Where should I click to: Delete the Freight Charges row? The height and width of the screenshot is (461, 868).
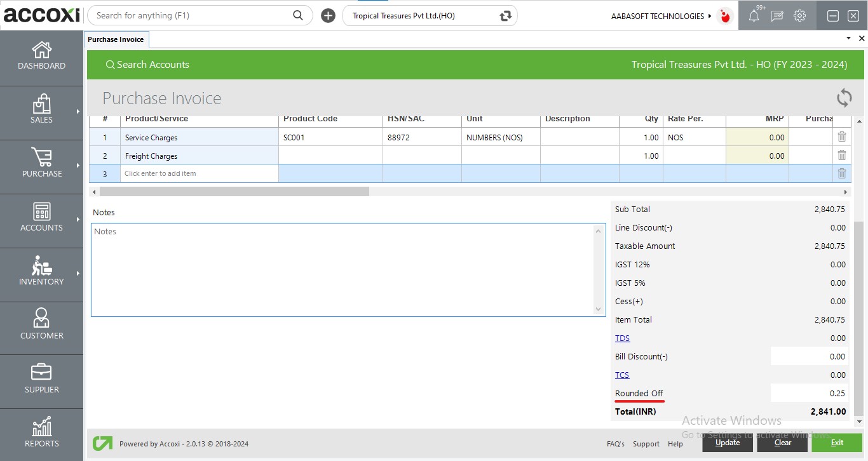point(841,156)
